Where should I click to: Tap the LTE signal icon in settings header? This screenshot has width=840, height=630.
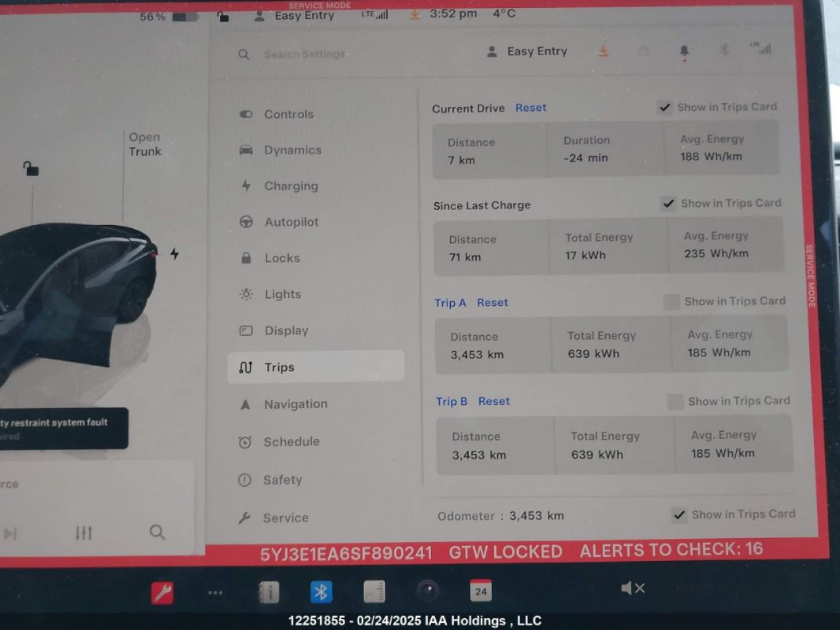point(761,48)
